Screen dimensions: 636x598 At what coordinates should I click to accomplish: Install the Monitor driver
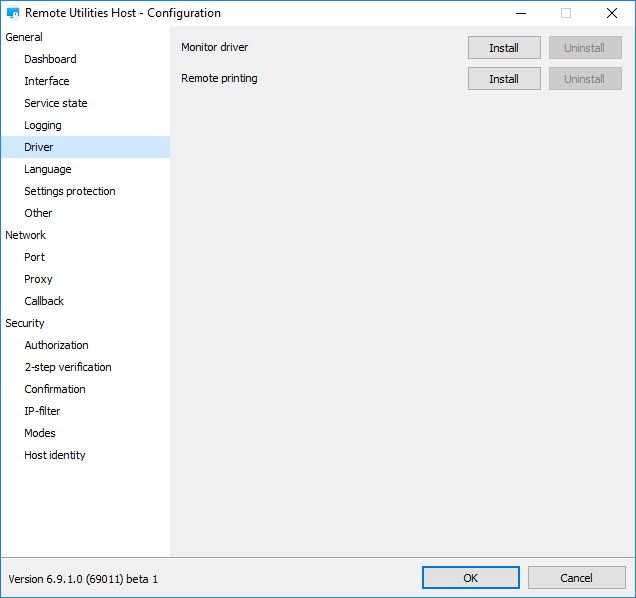click(504, 48)
